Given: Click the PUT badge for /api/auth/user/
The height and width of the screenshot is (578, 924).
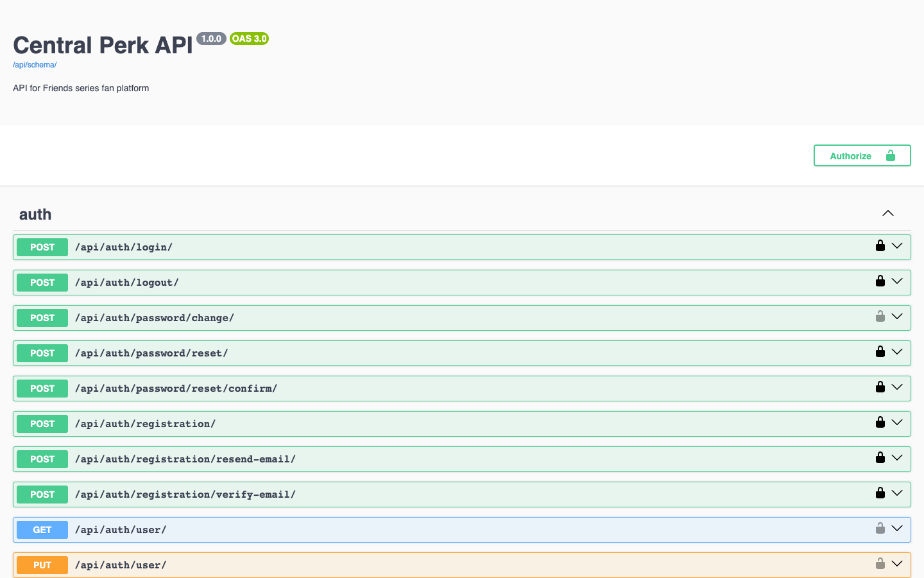Looking at the screenshot, I should click(42, 565).
